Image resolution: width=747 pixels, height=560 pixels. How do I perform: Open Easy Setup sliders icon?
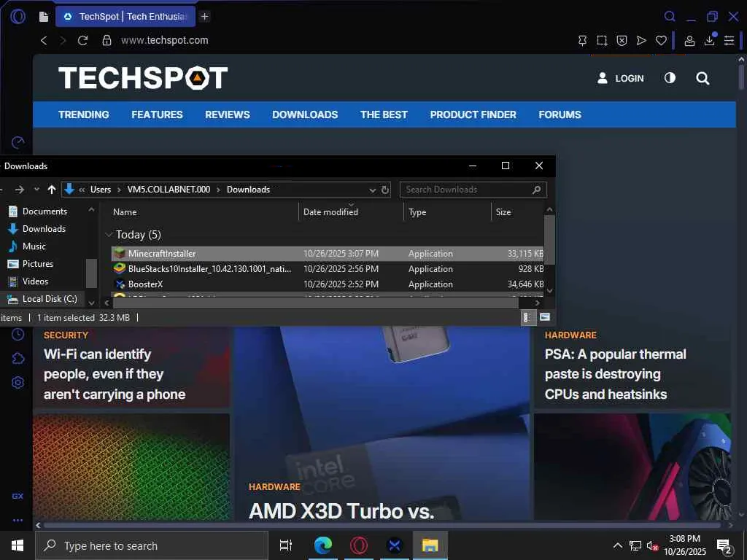[x=729, y=41]
